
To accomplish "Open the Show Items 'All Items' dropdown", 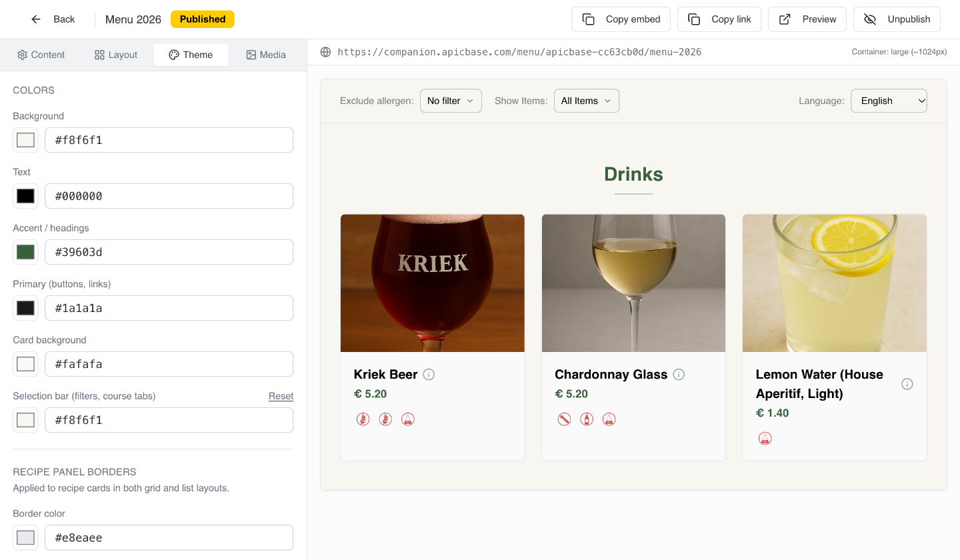I will point(587,101).
